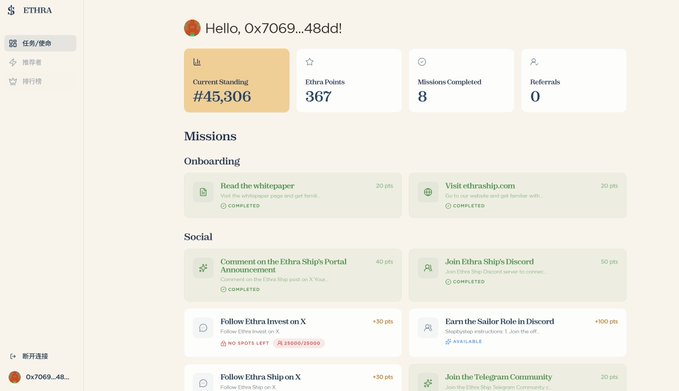Viewport: 679px width, 391px height.
Task: Click the Missions Completed value 8
Action: (x=422, y=96)
